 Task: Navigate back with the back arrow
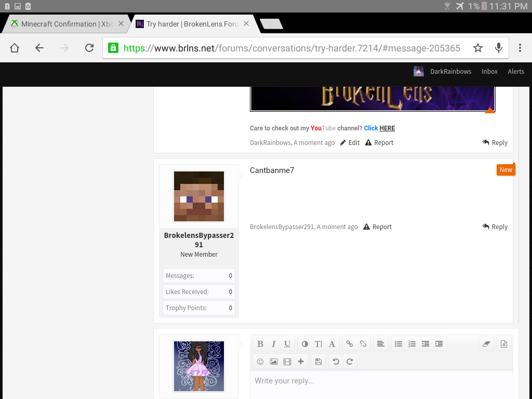click(x=39, y=48)
